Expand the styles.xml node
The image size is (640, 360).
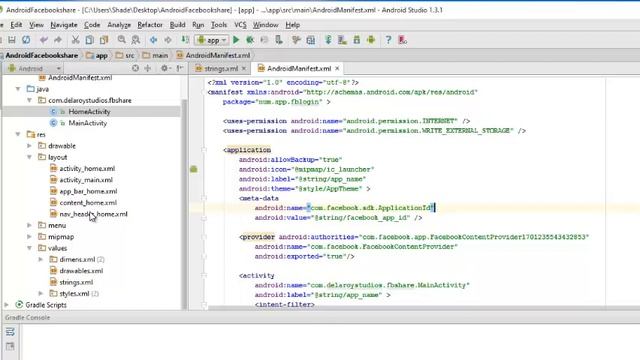(x=41, y=293)
